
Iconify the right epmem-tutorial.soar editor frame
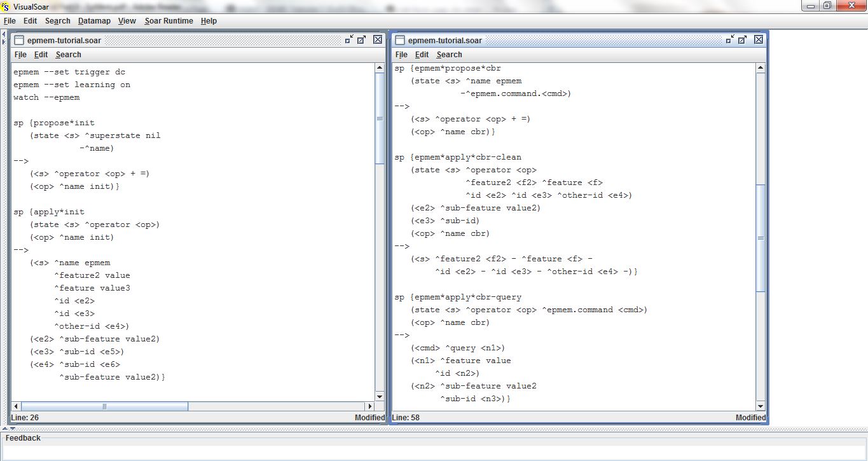pos(730,39)
